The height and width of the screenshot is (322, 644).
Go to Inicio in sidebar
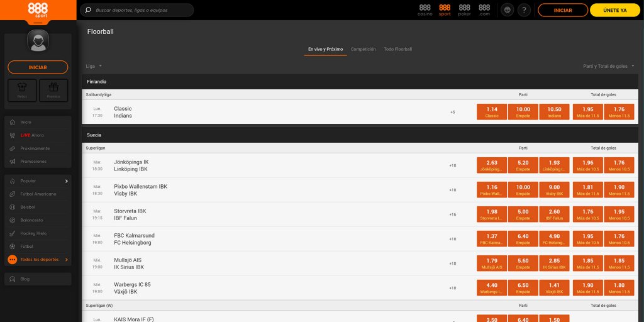[38, 122]
